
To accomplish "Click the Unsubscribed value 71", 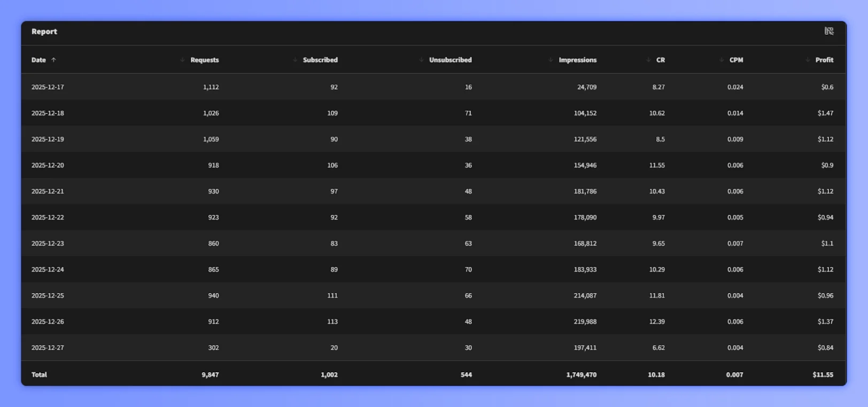I will 468,113.
